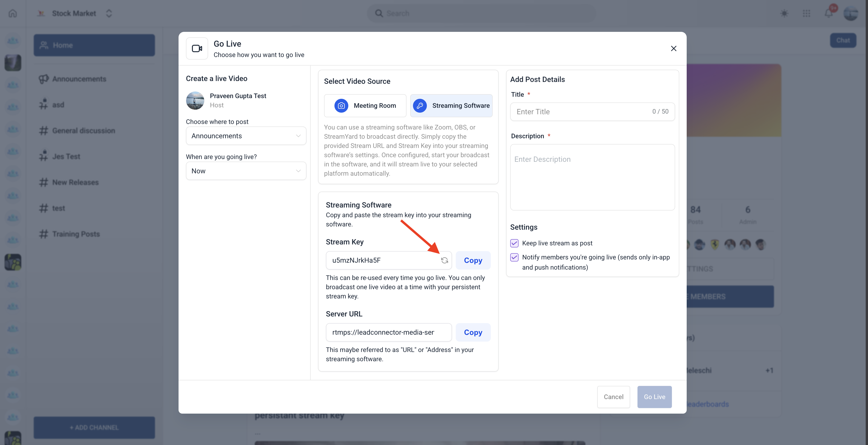868x445 pixels.
Task: Select the Streaming Software video source
Action: (x=451, y=106)
